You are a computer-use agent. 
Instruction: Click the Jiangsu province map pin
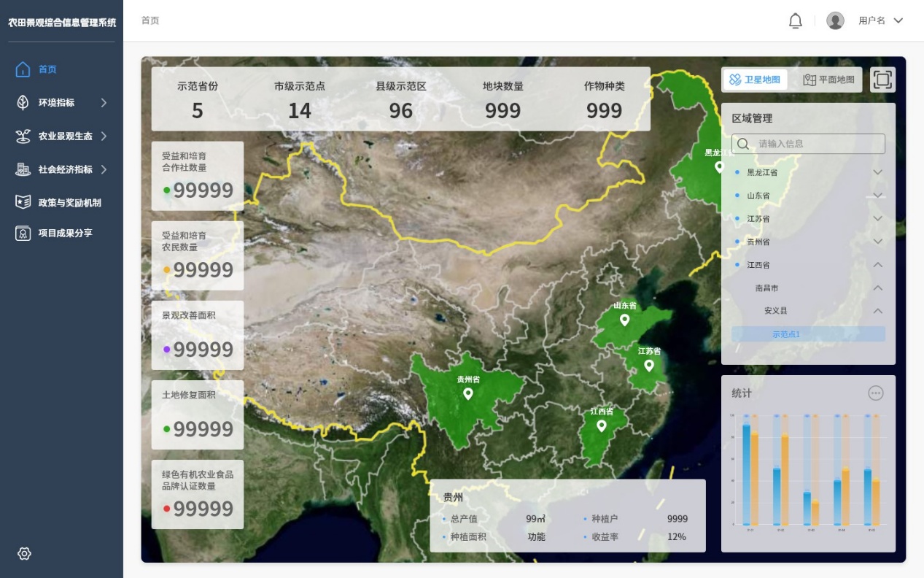(x=649, y=365)
